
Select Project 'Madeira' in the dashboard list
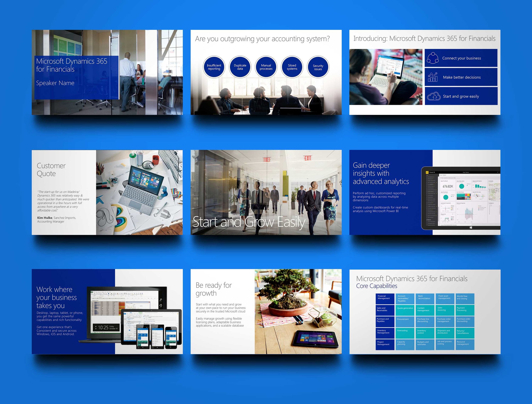coord(430,192)
